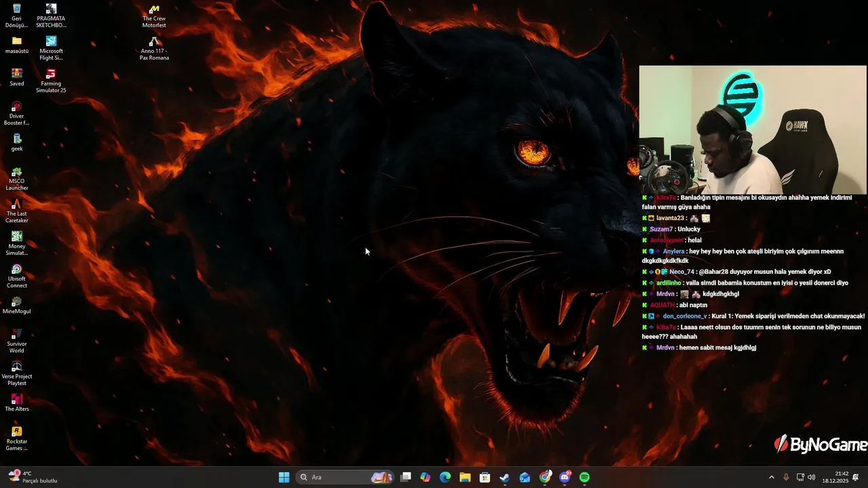Click Anylera's chat message

[x=743, y=256]
